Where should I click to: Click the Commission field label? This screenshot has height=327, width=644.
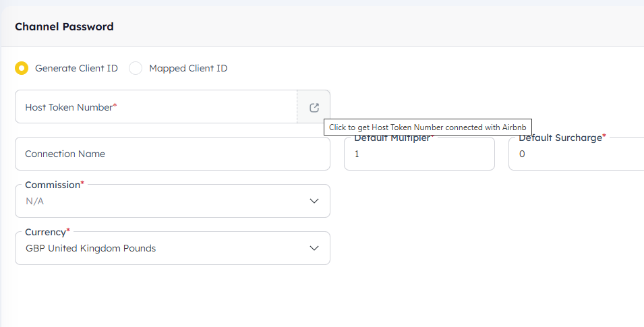[54, 185]
